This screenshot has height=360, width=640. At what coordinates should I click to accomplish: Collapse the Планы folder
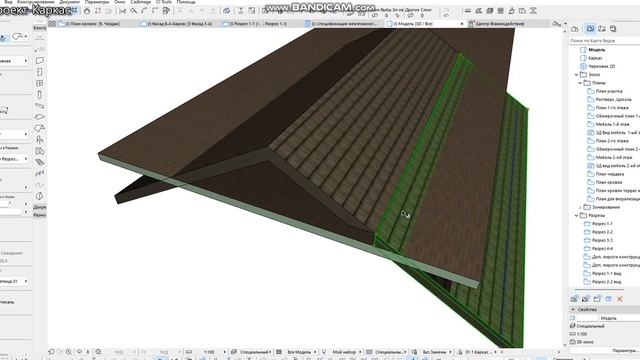pyautogui.click(x=580, y=83)
